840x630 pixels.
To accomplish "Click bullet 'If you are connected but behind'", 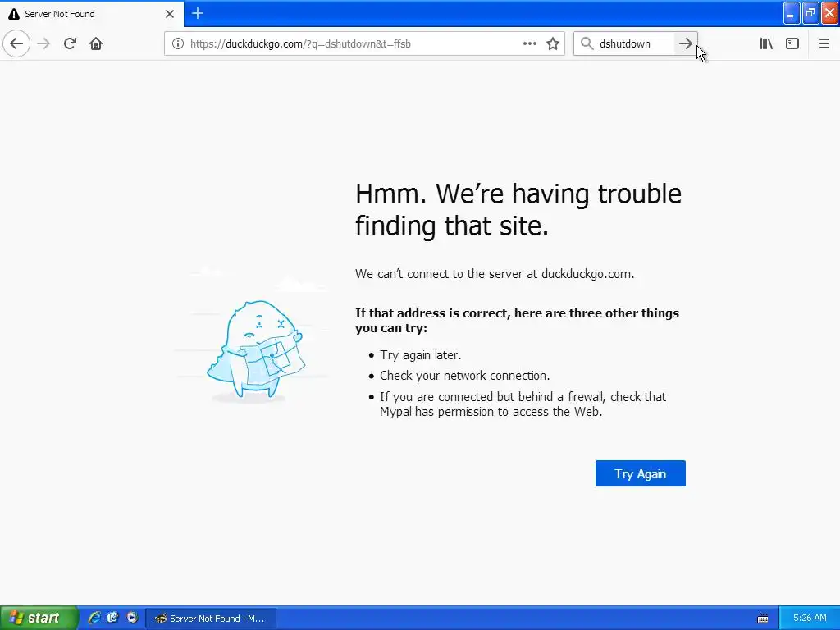I will click(523, 404).
